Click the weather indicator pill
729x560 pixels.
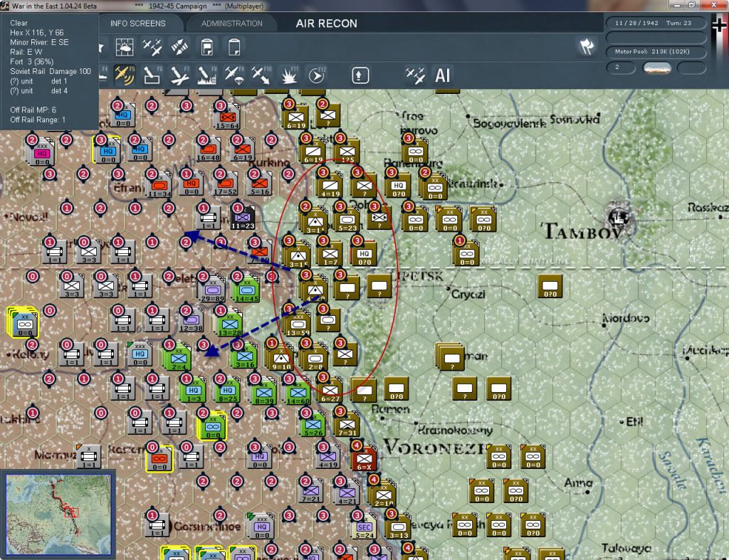[x=656, y=68]
